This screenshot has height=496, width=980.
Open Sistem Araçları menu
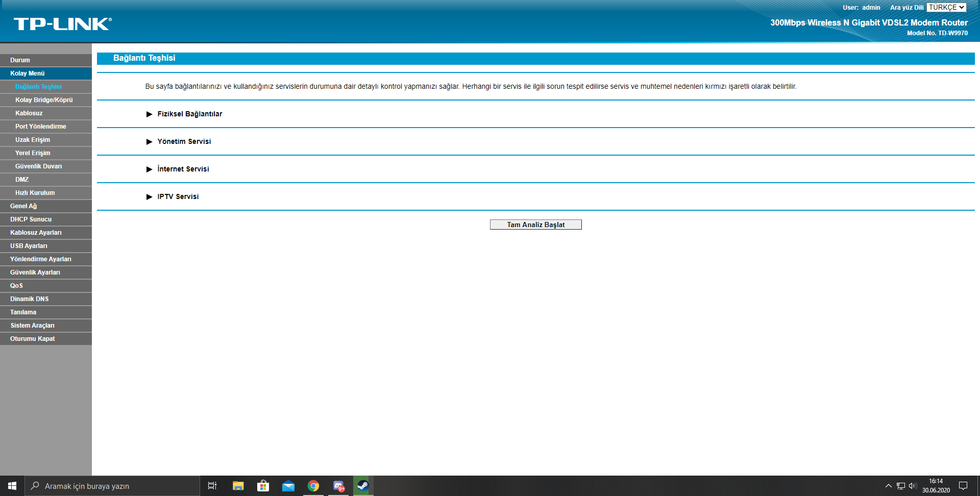click(x=46, y=326)
